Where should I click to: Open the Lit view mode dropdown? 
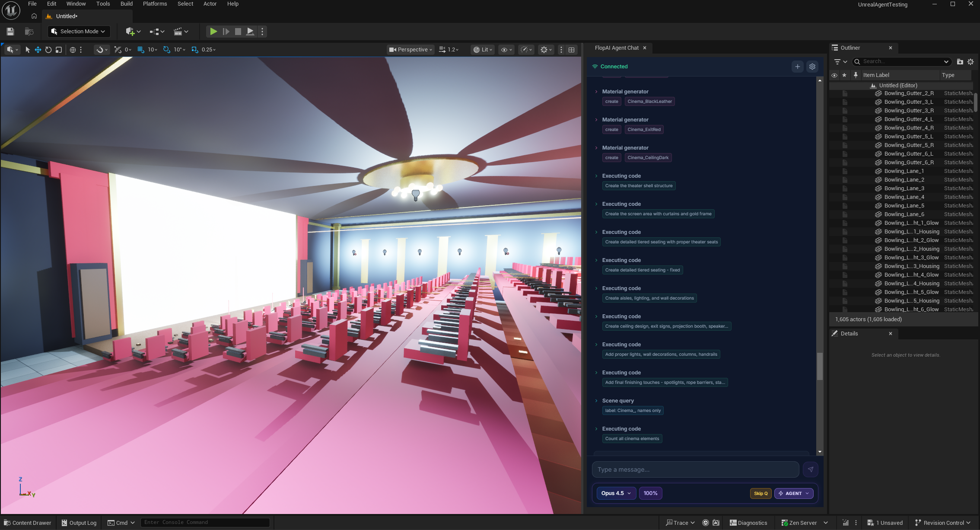pyautogui.click(x=482, y=49)
